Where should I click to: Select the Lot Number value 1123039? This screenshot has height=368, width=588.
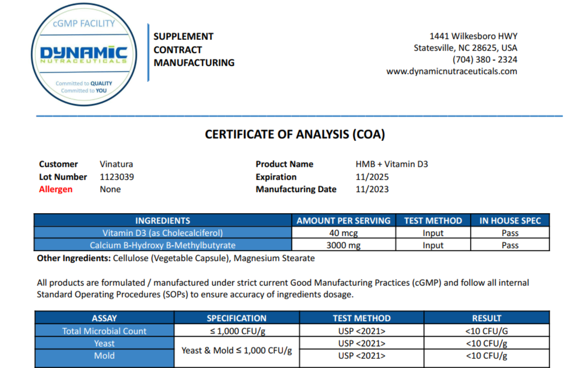(x=117, y=177)
